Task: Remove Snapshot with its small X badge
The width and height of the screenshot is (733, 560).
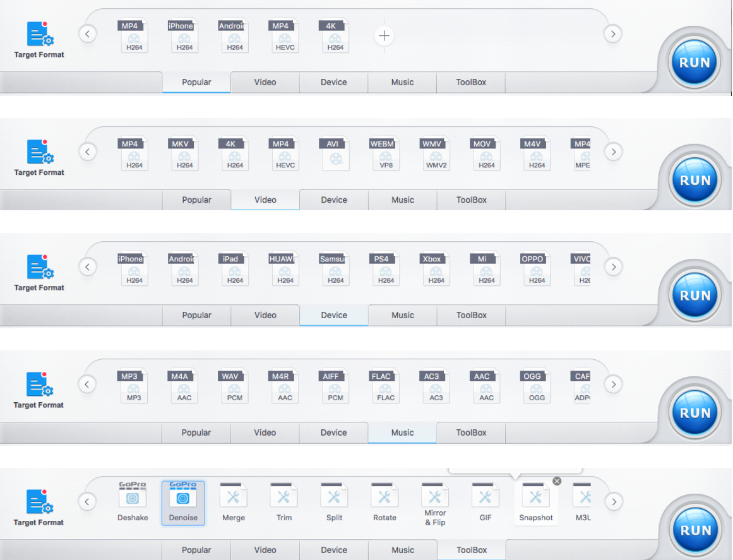Action: [x=557, y=481]
